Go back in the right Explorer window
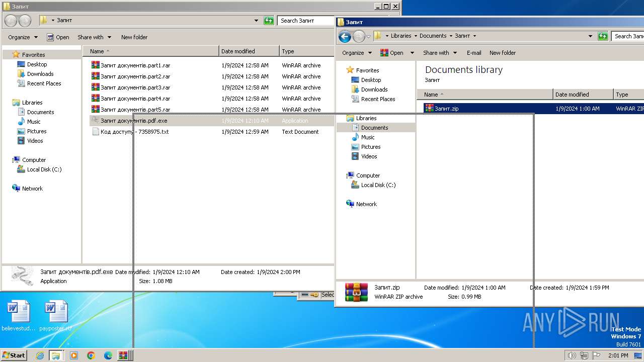The width and height of the screenshot is (644, 362). click(345, 36)
